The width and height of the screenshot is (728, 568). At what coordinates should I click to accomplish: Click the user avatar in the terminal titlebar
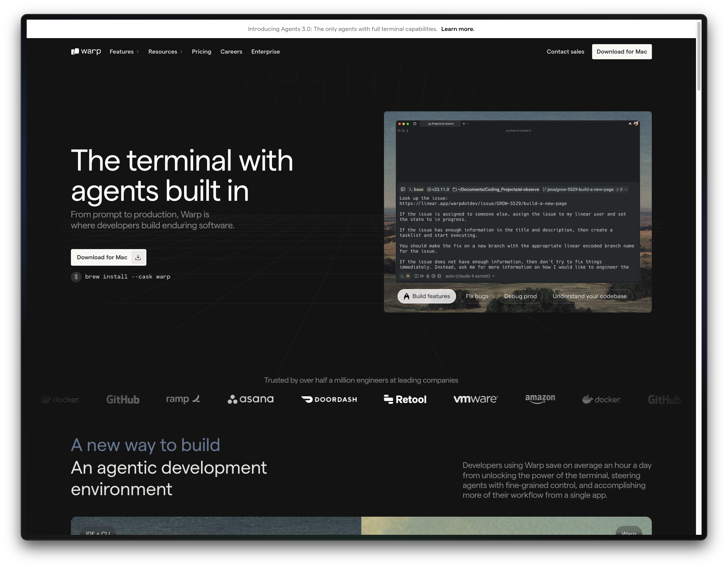click(636, 123)
